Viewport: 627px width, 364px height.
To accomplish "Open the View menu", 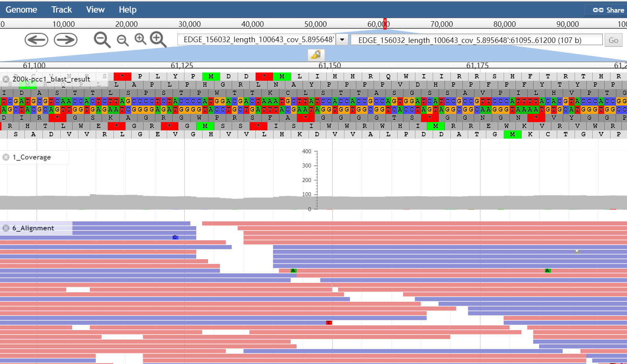I will pos(95,9).
